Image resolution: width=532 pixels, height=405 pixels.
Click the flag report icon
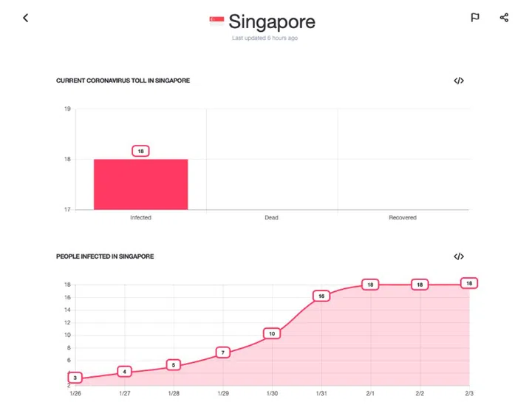(x=475, y=18)
